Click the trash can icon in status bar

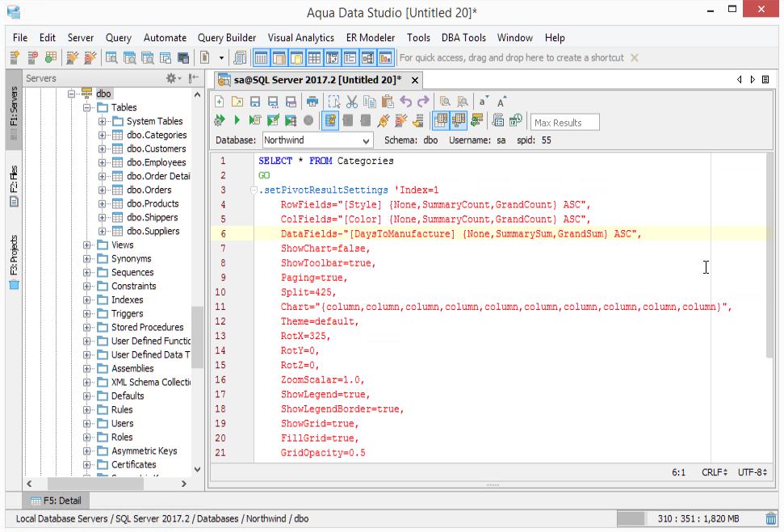click(772, 519)
